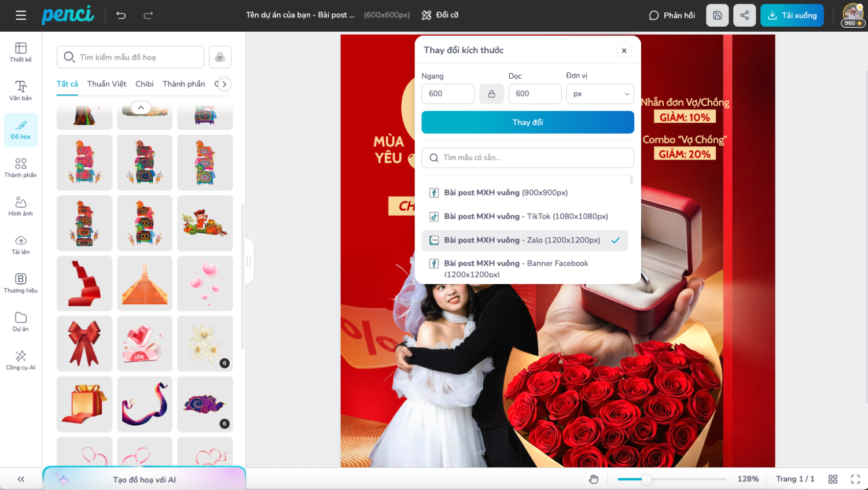Adjust the zoom level slider
This screenshot has width=868, height=490.
pyautogui.click(x=646, y=479)
